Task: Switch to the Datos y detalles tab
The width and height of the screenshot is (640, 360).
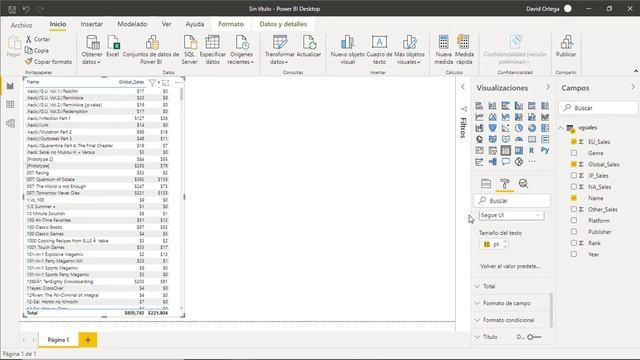Action: point(283,24)
